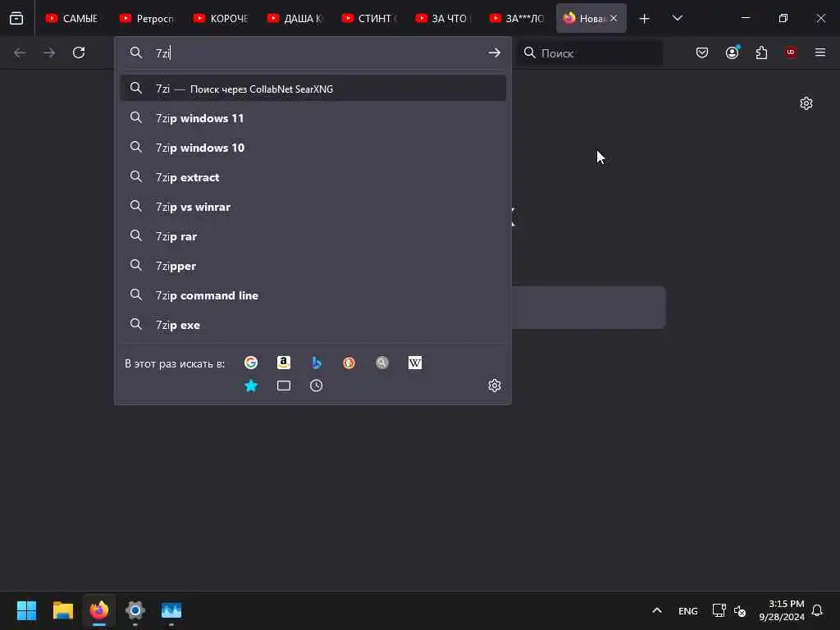Switch to the ЗА***ЛО YouTube tab
The image size is (840, 630).
517,18
